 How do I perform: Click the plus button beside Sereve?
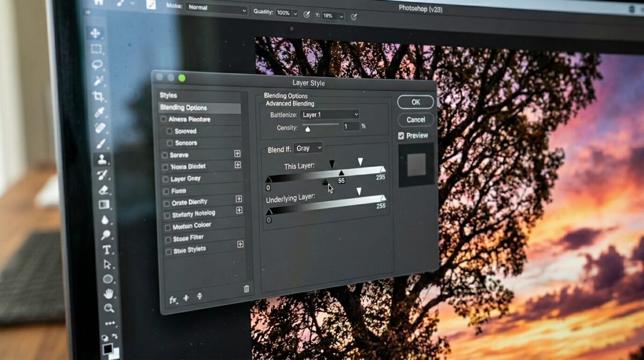[x=237, y=153]
